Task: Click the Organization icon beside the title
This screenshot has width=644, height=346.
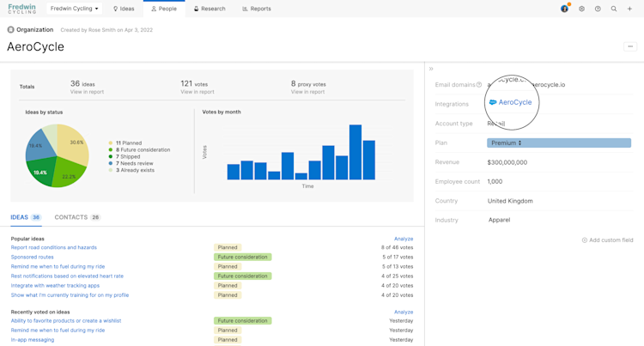Action: pos(10,29)
